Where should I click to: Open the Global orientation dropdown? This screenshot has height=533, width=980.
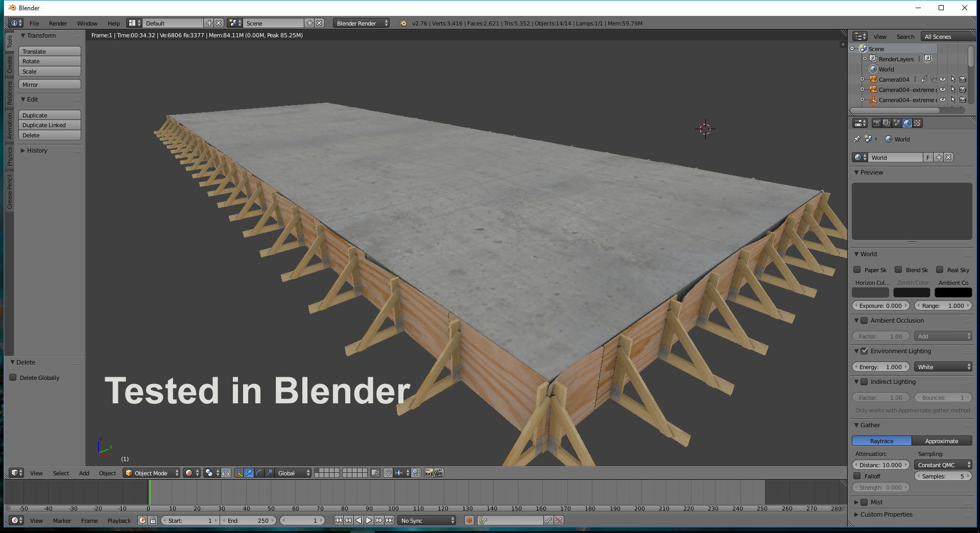coord(293,473)
